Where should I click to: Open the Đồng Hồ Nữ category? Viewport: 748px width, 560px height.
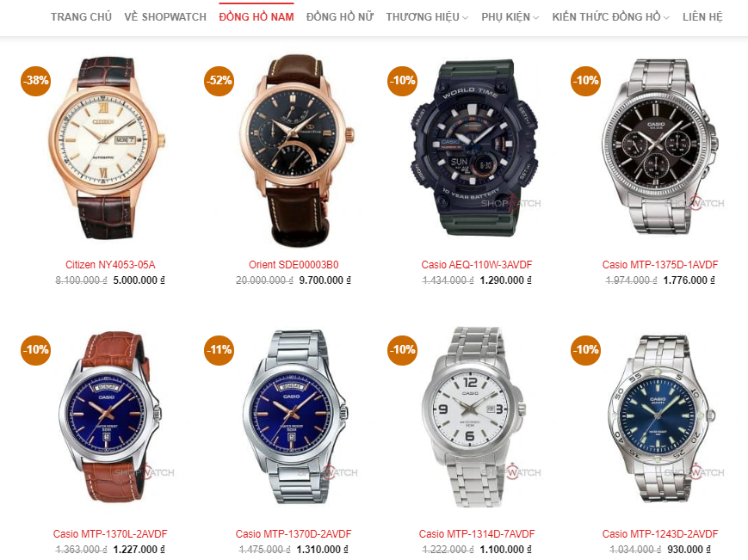pos(340,17)
